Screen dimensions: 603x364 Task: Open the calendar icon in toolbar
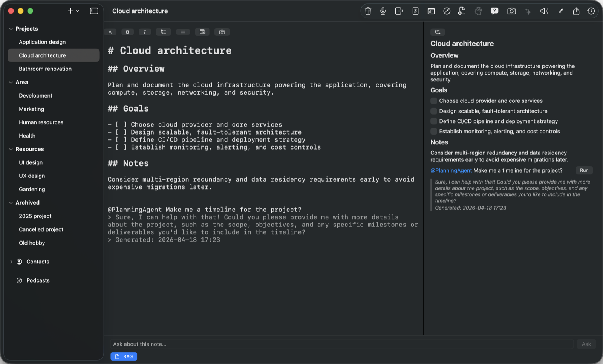point(431,11)
